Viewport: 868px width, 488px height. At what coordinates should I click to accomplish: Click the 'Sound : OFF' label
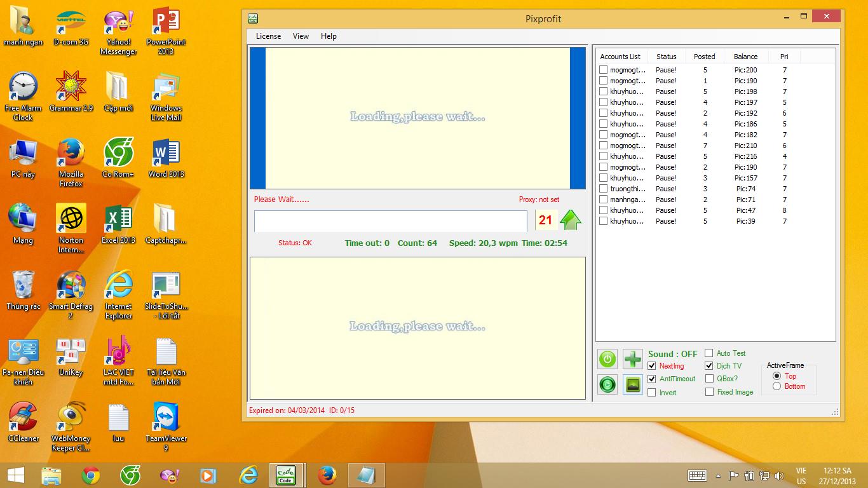(672, 354)
